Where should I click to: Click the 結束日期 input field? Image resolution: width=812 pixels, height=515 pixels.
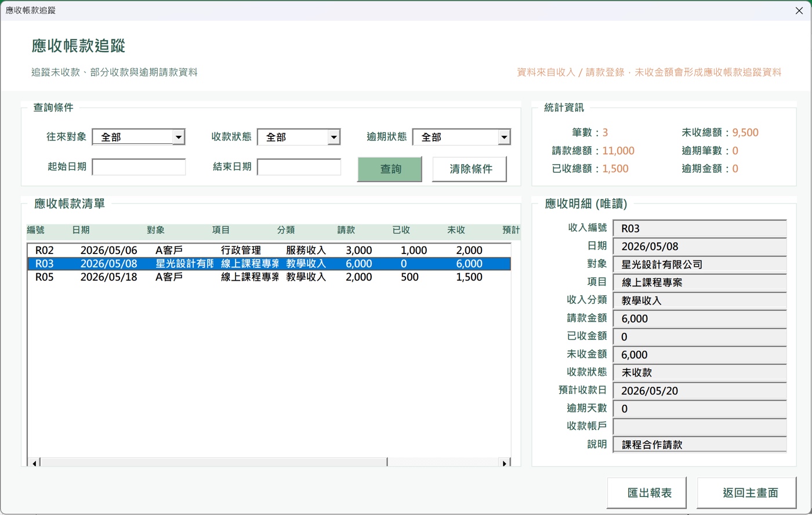[x=299, y=167]
